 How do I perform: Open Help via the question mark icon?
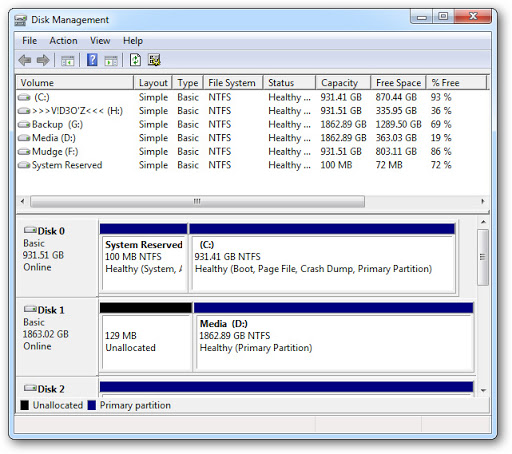click(x=92, y=60)
